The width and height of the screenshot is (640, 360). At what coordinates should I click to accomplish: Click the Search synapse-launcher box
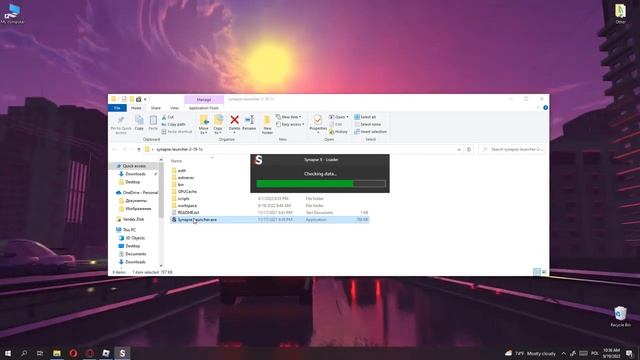tap(513, 150)
